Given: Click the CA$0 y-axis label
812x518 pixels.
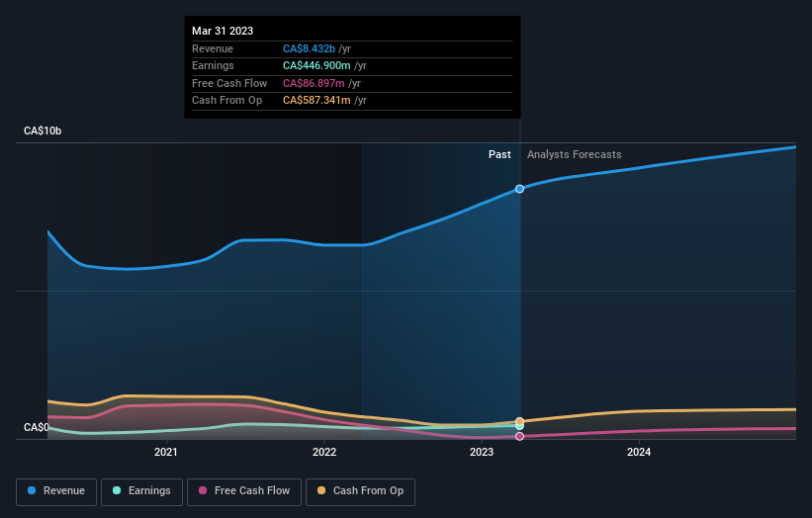Looking at the screenshot, I should 37,427.
